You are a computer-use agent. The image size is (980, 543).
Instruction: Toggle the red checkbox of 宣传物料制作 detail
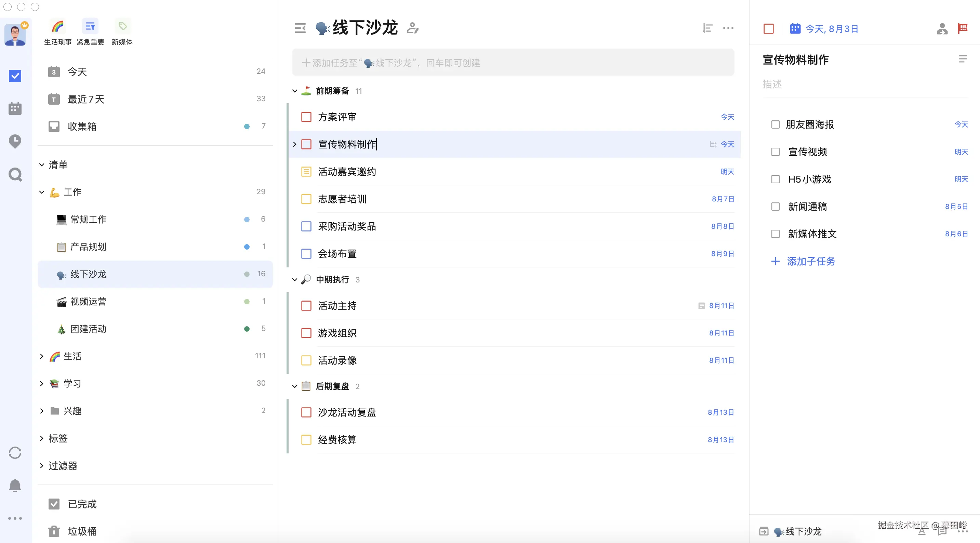click(x=768, y=28)
